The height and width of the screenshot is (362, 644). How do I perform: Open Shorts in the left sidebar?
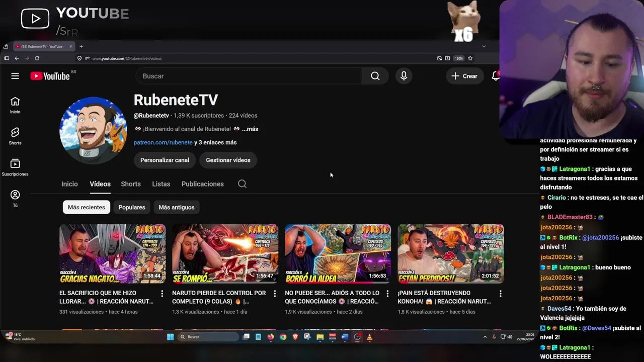15,136
